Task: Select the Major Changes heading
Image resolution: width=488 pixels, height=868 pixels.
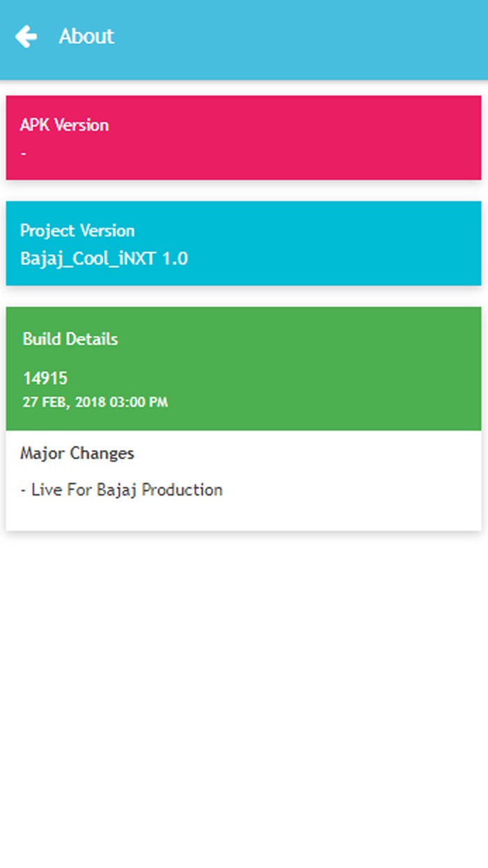Action: [x=77, y=453]
